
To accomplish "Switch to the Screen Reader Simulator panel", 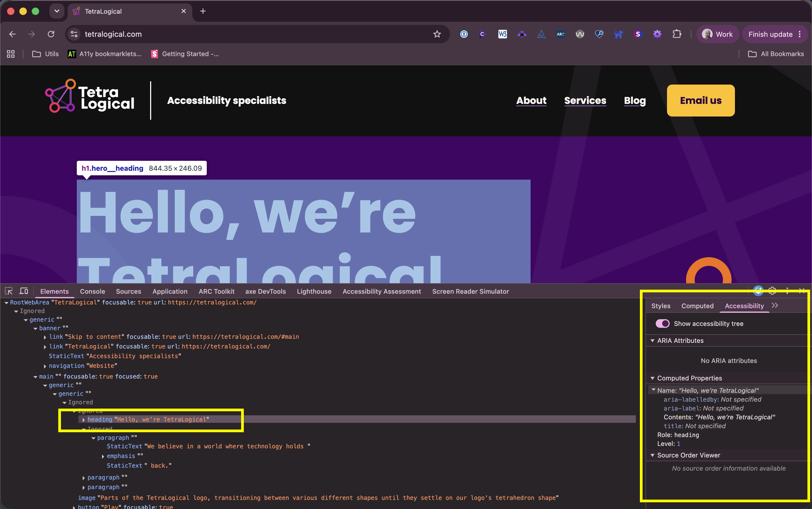I will (x=471, y=292).
